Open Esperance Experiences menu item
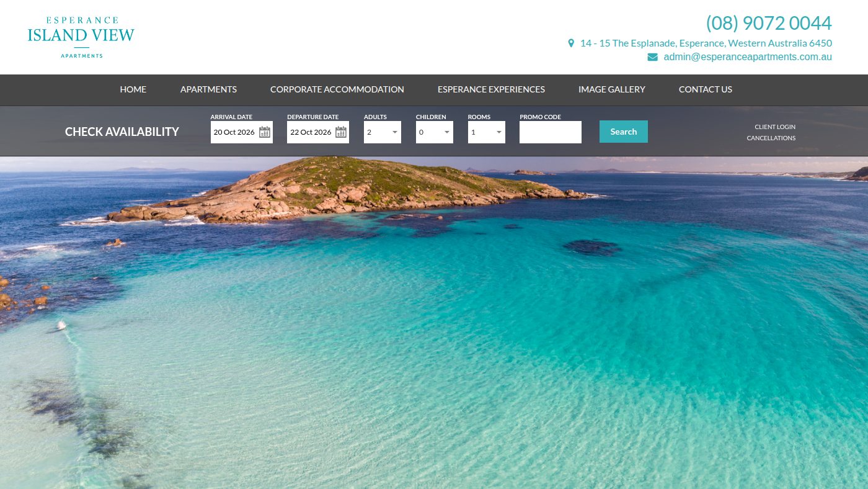Screen dimensions: 868x489 click(x=491, y=89)
